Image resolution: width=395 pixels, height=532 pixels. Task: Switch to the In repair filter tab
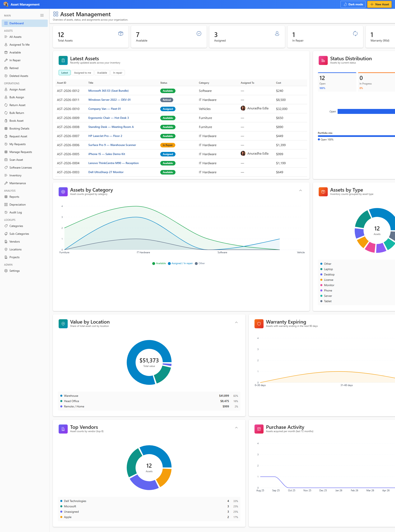coord(118,73)
